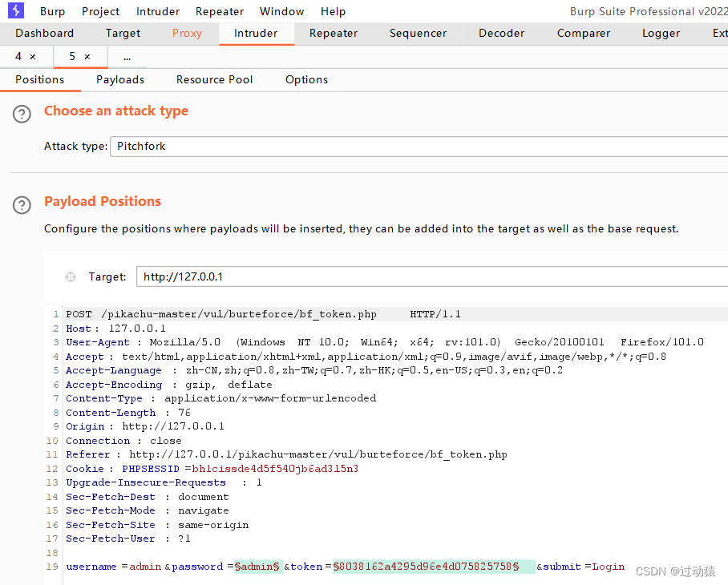
Task: Click the username parameter name in body
Action: point(91,567)
